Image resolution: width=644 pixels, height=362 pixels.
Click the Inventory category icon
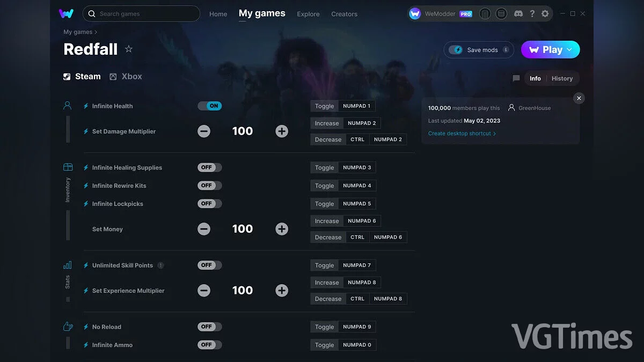pyautogui.click(x=68, y=167)
